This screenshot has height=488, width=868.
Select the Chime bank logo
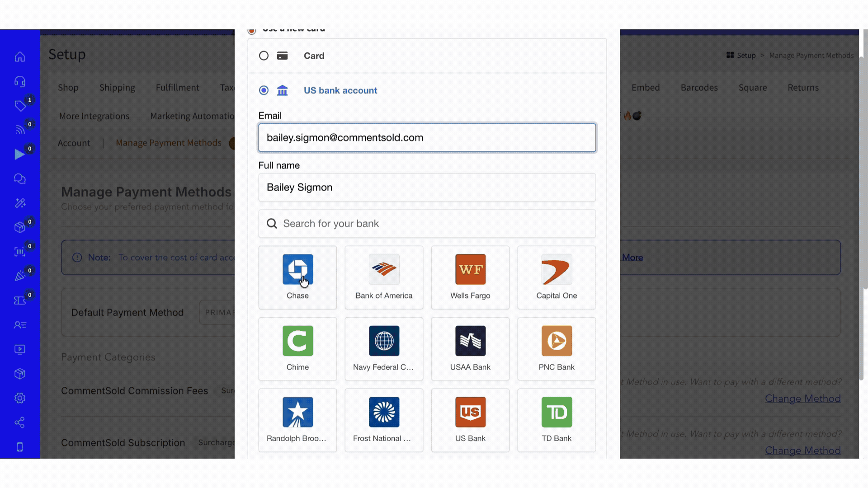(297, 341)
